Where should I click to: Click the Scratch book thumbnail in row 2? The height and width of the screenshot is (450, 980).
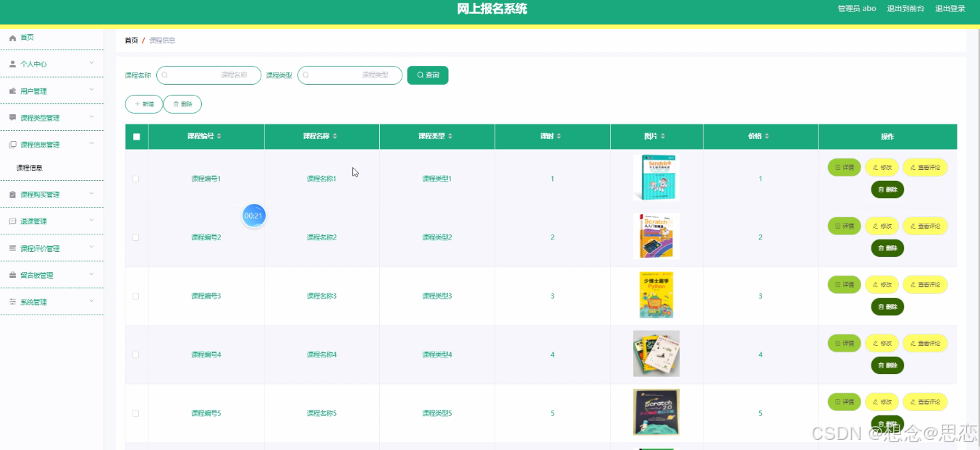pyautogui.click(x=656, y=236)
